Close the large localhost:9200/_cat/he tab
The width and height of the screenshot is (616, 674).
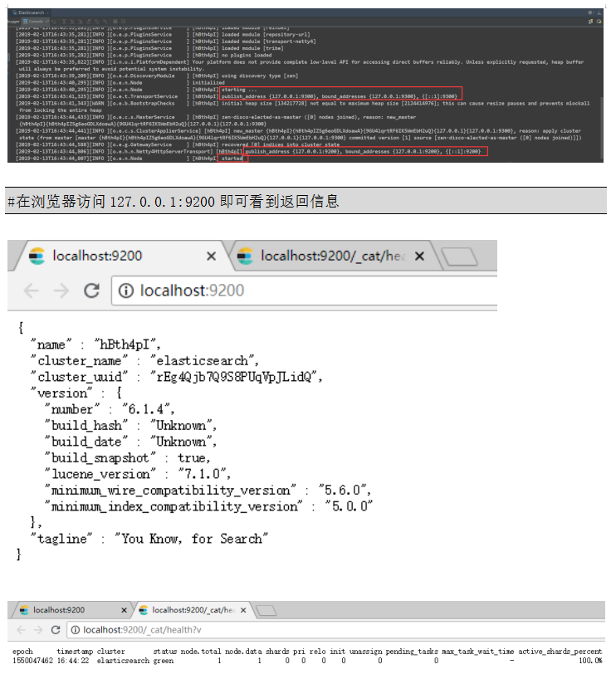[419, 256]
